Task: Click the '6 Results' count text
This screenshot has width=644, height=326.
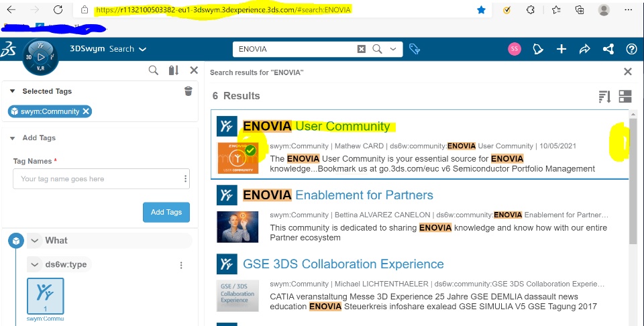Action: [236, 96]
